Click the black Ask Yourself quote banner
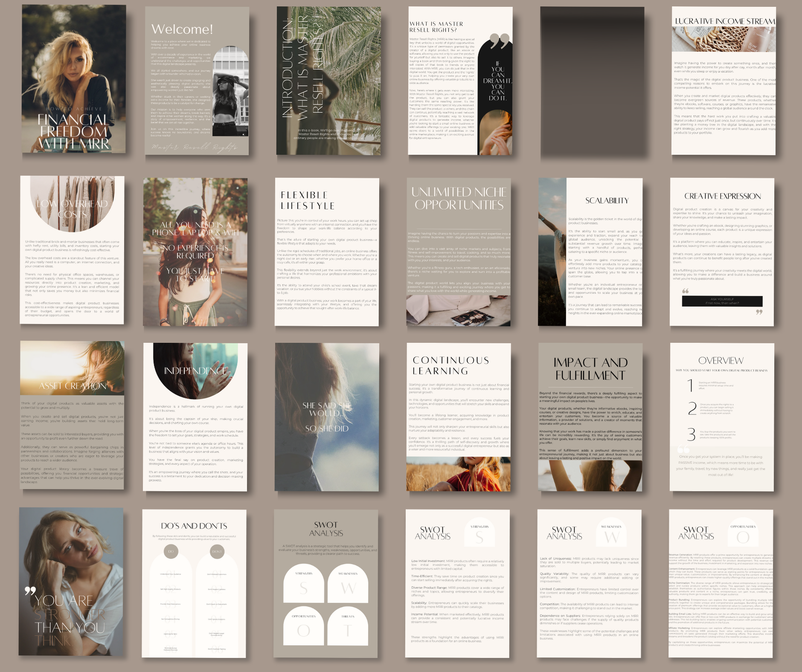Viewport: 802px width, 672px height. tap(722, 301)
